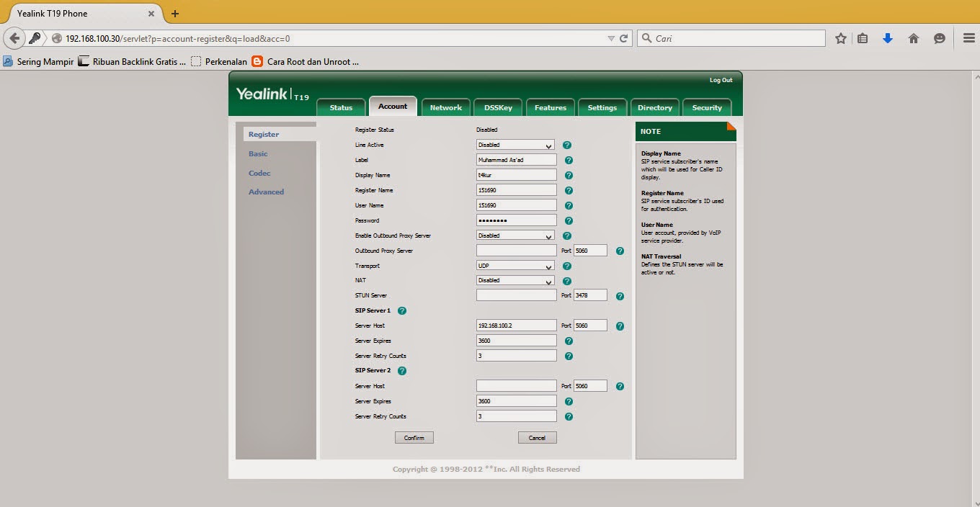Open the Transport UDP dropdown
980x507 pixels.
pyautogui.click(x=515, y=266)
